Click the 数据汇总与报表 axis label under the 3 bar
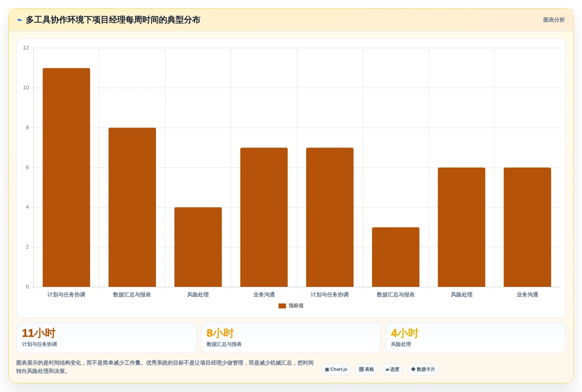The image size is (582, 392). tap(396, 295)
